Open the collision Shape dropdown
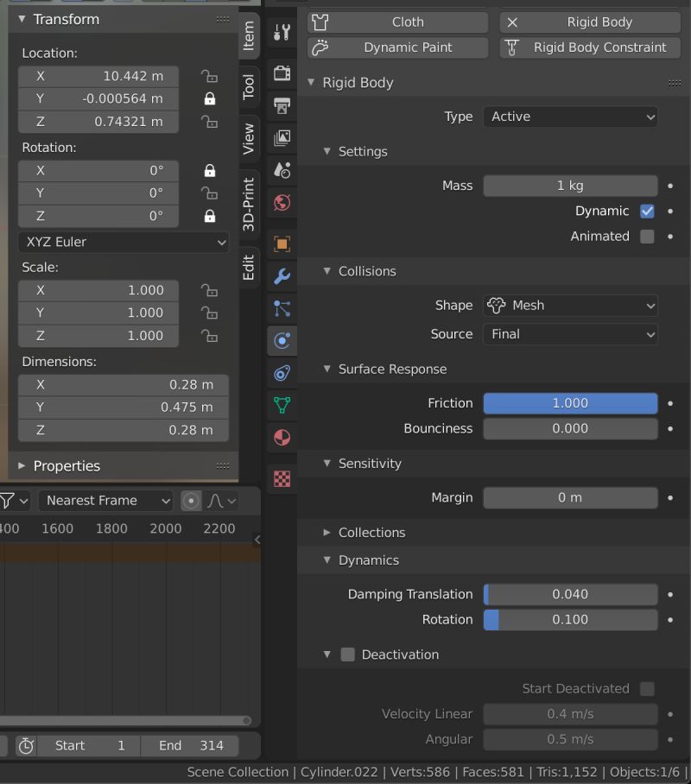 pyautogui.click(x=570, y=305)
